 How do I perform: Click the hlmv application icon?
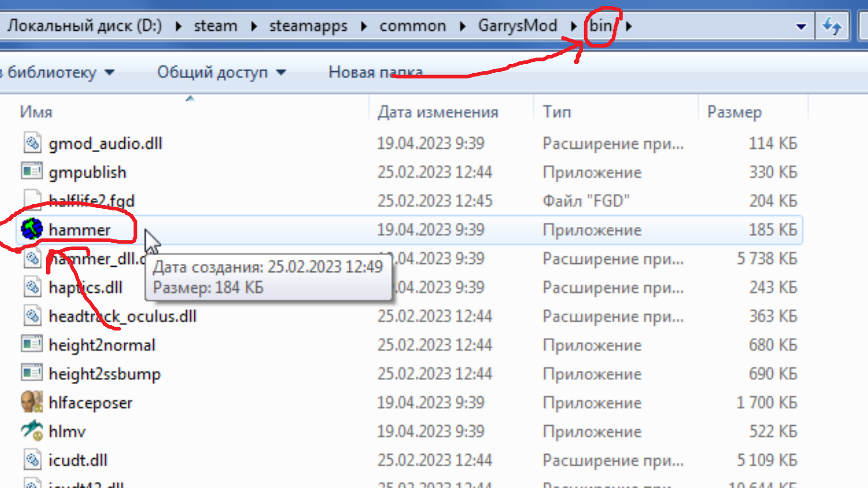click(32, 431)
